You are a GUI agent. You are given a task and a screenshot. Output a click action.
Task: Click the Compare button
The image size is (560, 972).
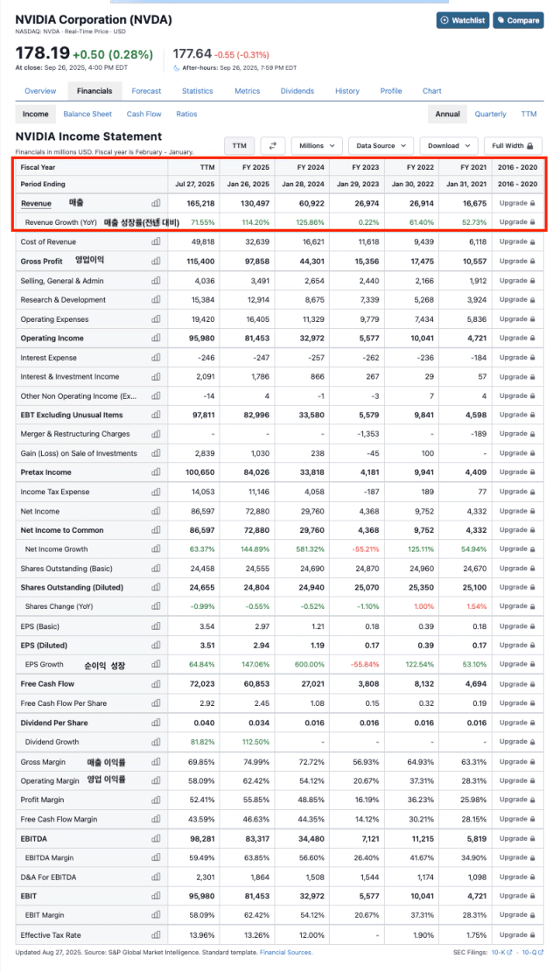click(x=519, y=20)
